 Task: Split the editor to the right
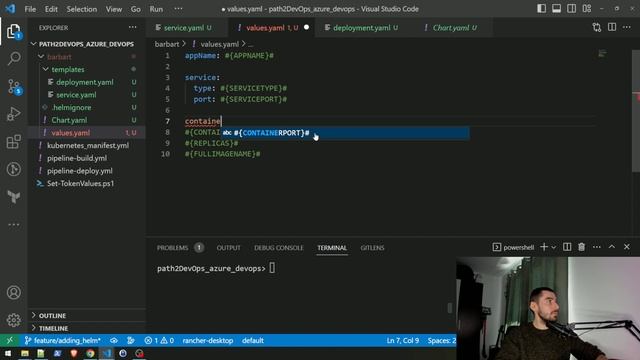click(x=612, y=27)
